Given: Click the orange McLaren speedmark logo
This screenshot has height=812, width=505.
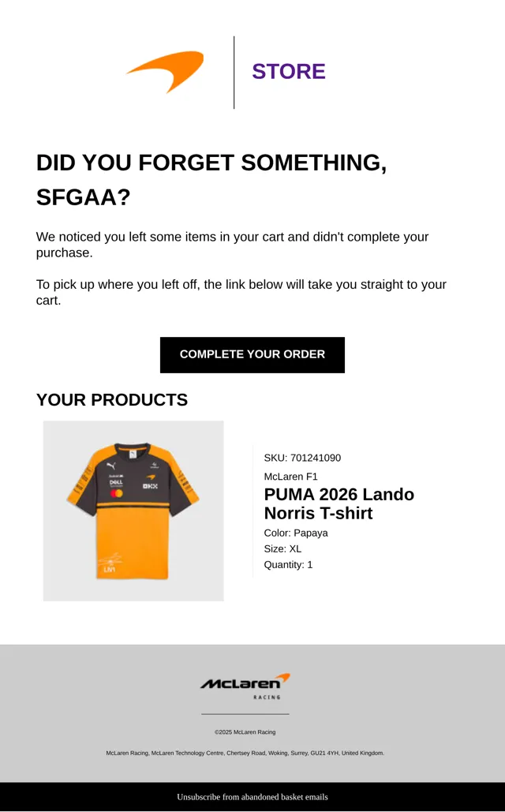Looking at the screenshot, I should [165, 72].
